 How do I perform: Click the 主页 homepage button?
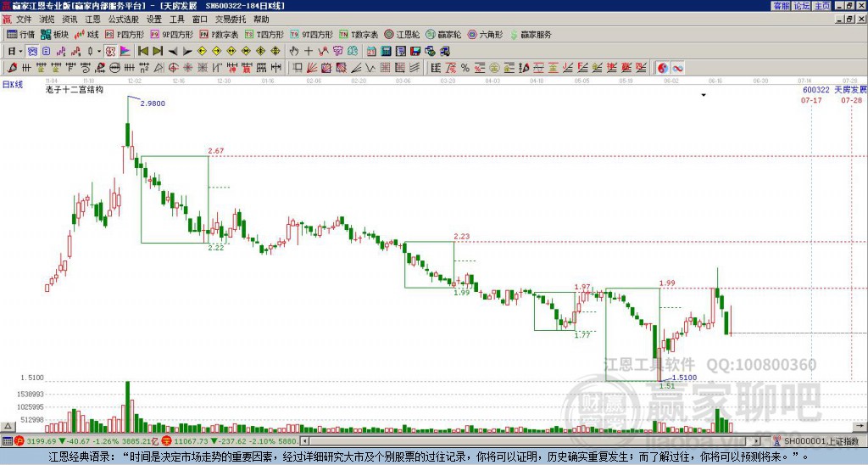coord(822,6)
